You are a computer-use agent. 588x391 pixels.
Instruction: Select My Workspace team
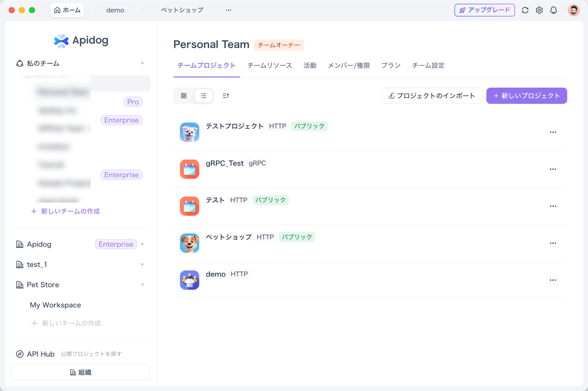click(55, 305)
